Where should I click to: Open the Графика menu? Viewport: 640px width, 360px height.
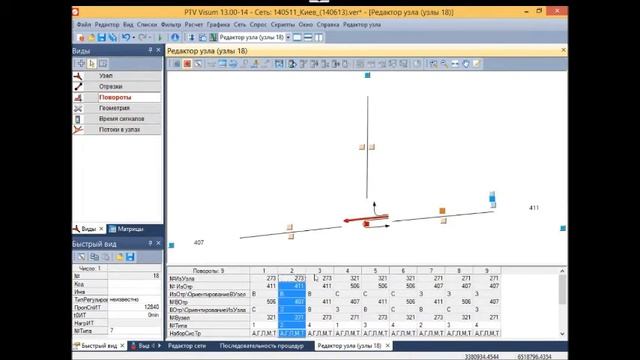[218, 24]
